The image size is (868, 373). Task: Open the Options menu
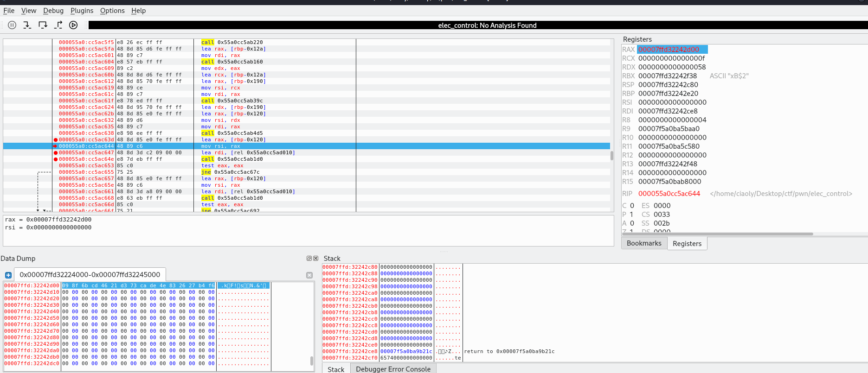pyautogui.click(x=112, y=10)
